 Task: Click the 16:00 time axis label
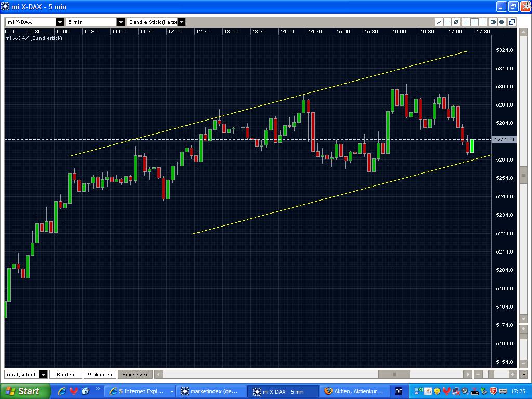tap(399, 32)
